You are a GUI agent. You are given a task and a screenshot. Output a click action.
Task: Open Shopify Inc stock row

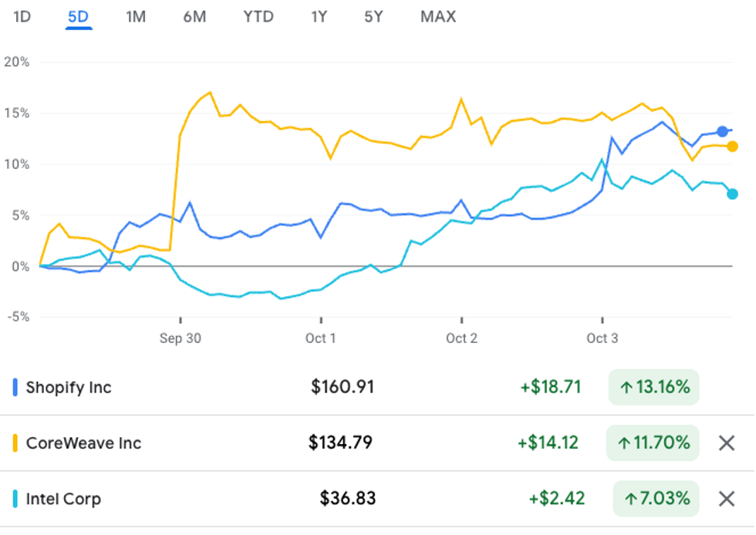[x=69, y=387]
